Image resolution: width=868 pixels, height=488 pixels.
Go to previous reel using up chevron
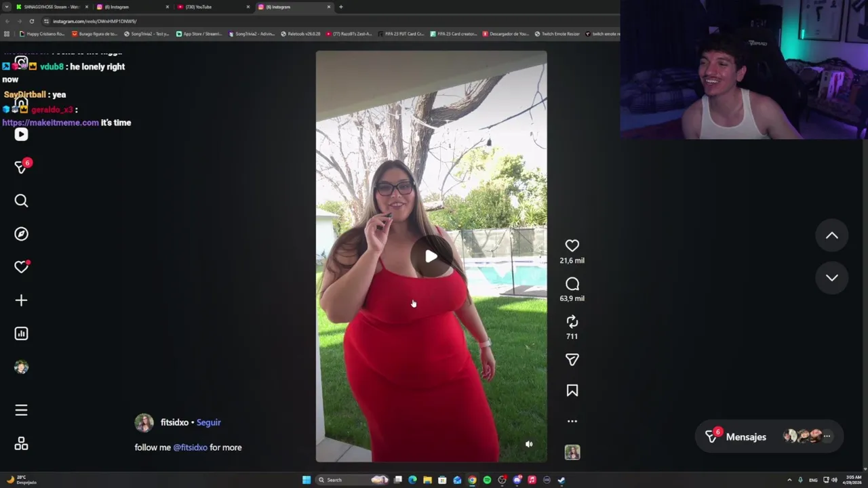tap(832, 236)
